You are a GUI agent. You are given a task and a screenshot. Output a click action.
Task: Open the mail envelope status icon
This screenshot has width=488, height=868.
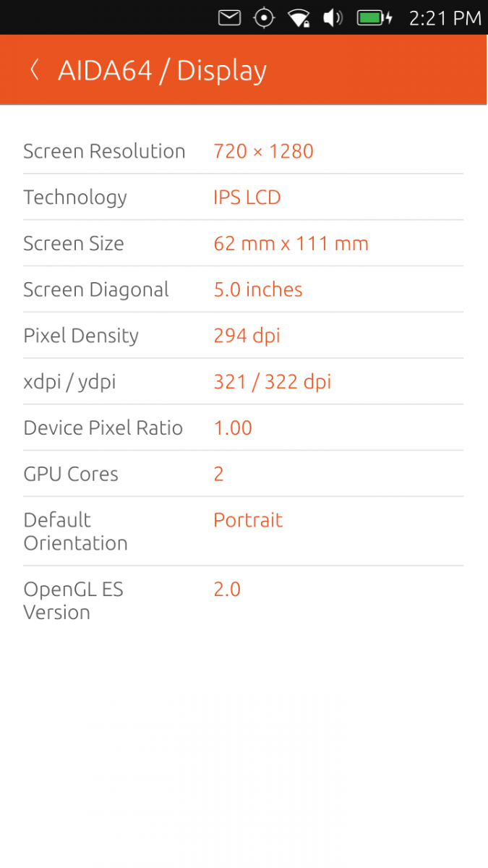(x=229, y=17)
